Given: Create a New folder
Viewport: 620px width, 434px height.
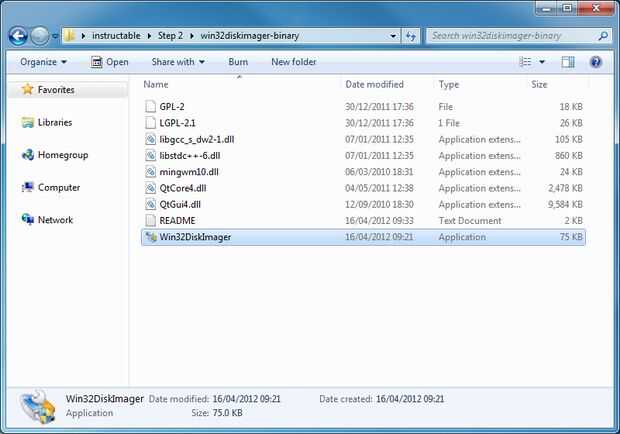Looking at the screenshot, I should (294, 62).
